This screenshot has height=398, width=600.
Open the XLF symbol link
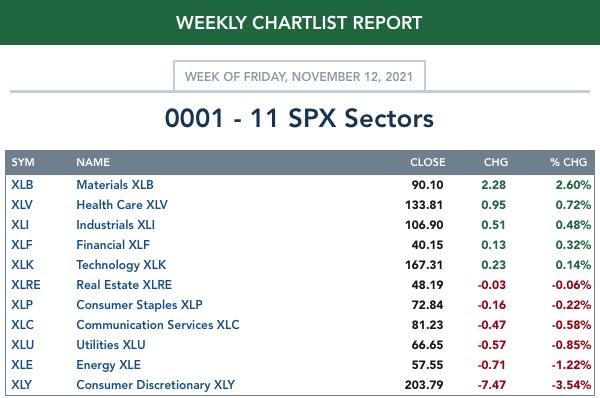pyautogui.click(x=22, y=245)
